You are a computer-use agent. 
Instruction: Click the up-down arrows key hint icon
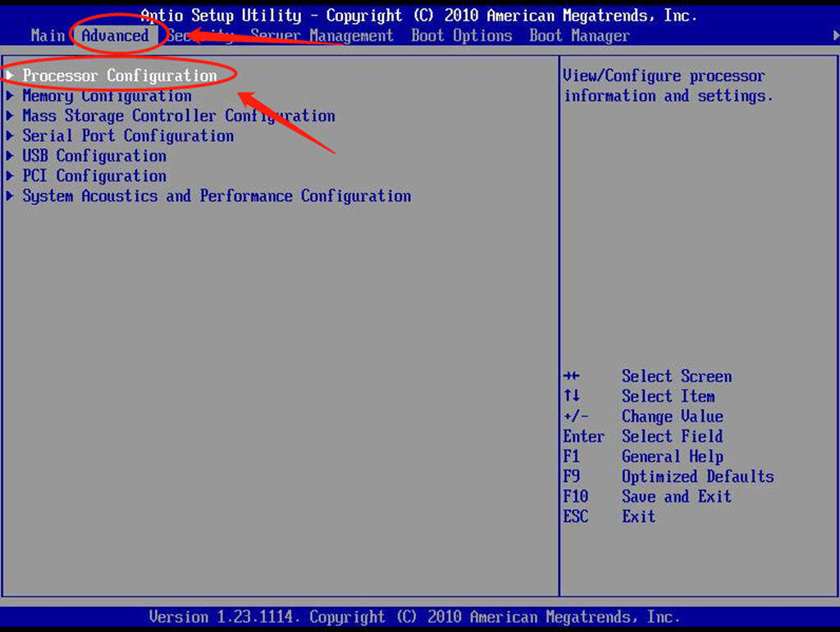572,396
